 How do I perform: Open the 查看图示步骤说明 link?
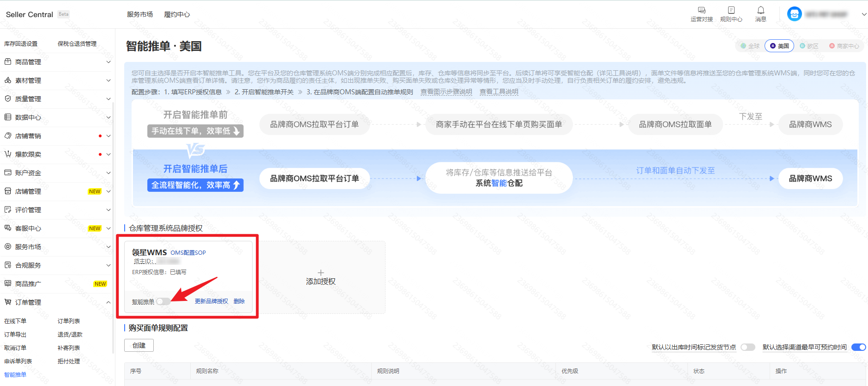446,92
